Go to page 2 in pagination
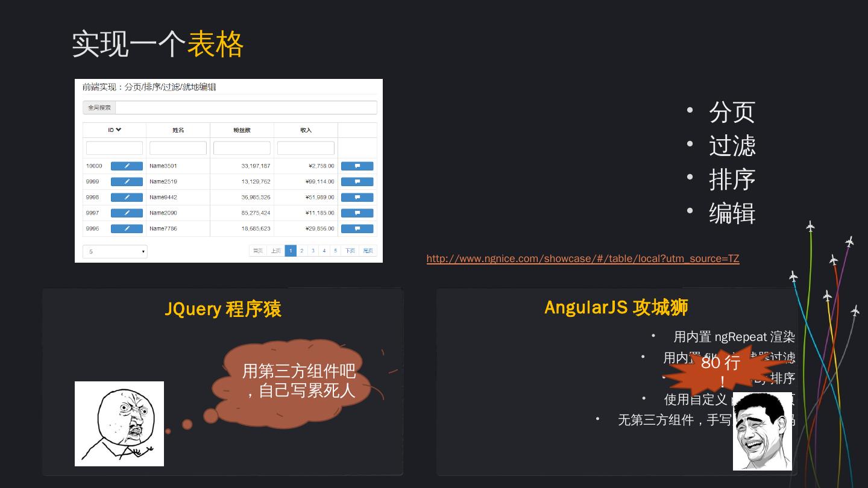The height and width of the screenshot is (488, 868). (x=302, y=251)
